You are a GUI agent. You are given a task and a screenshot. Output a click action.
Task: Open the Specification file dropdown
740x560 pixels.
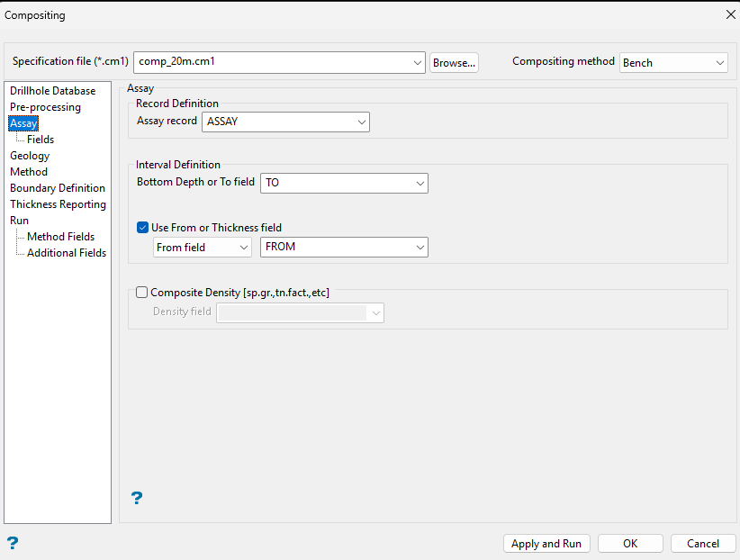417,63
